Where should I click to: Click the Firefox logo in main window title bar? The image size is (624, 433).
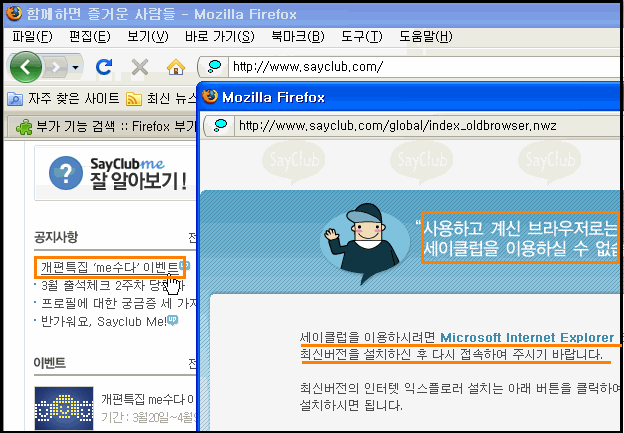[x=14, y=14]
